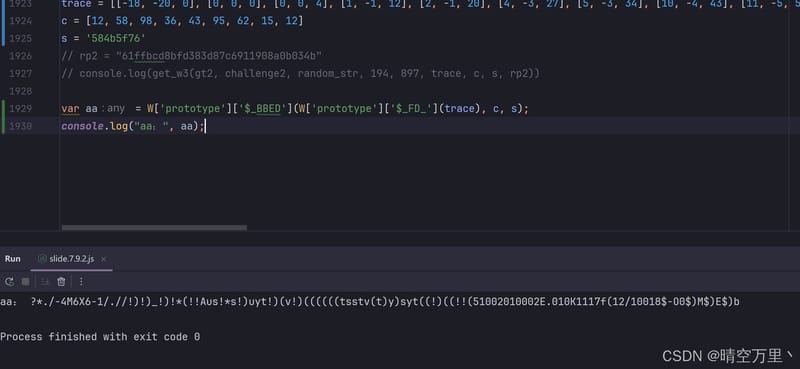
Task: Click the Node.js icon on slide.7.9.2.js tab
Action: (42, 259)
